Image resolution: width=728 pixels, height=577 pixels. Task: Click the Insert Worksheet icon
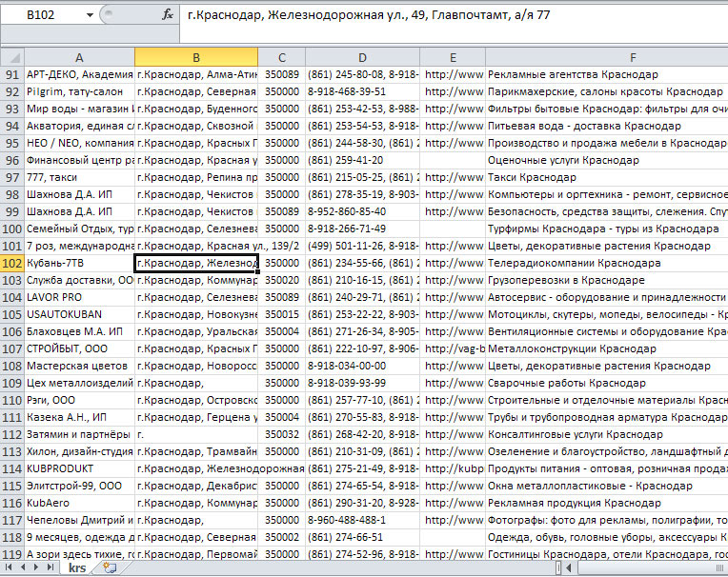(x=110, y=567)
